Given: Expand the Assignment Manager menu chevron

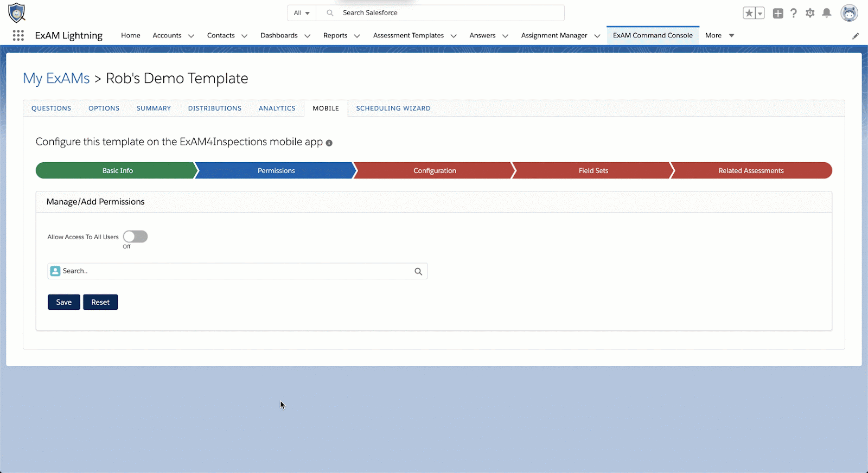Looking at the screenshot, I should [597, 36].
